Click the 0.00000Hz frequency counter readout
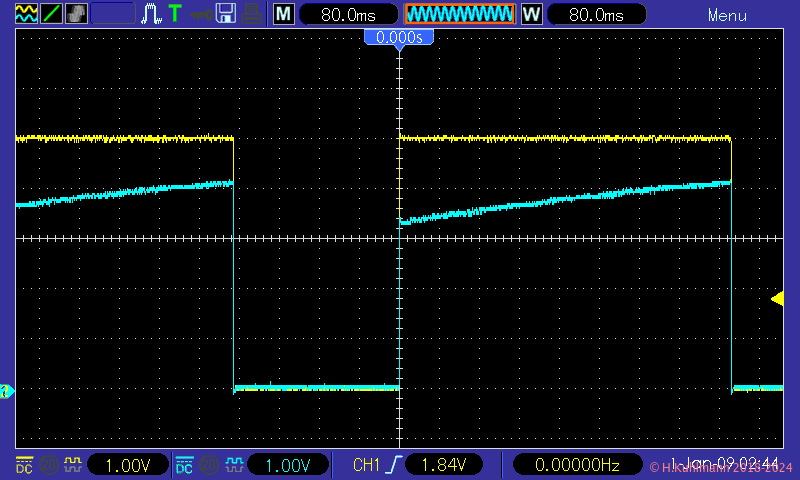This screenshot has width=800, height=480. 577,465
